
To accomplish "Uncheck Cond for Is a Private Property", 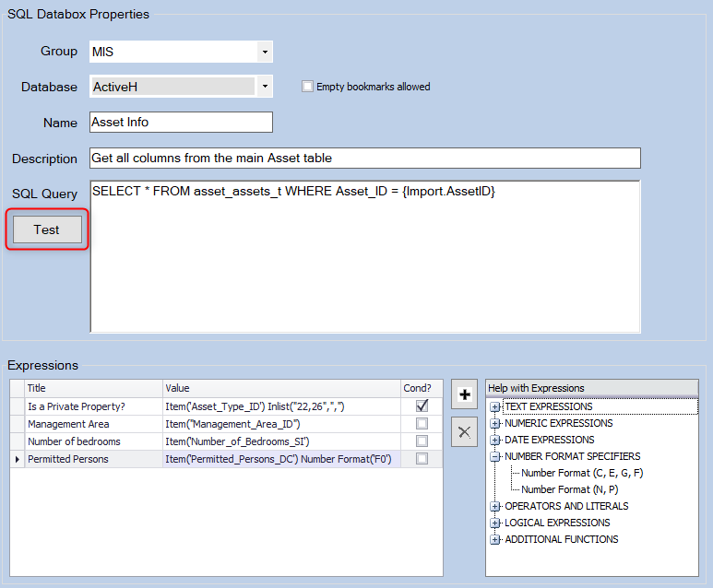I will [422, 406].
